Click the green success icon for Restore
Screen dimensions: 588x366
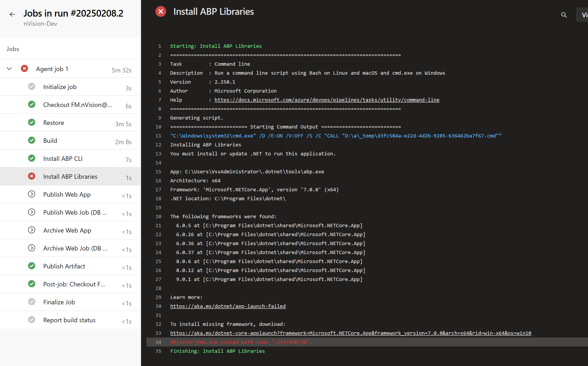pos(31,122)
